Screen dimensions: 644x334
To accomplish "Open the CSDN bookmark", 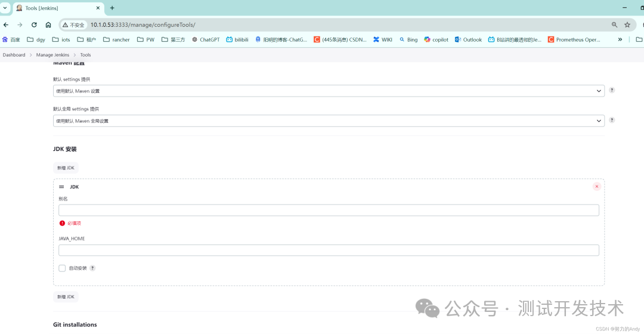I will 340,39.
